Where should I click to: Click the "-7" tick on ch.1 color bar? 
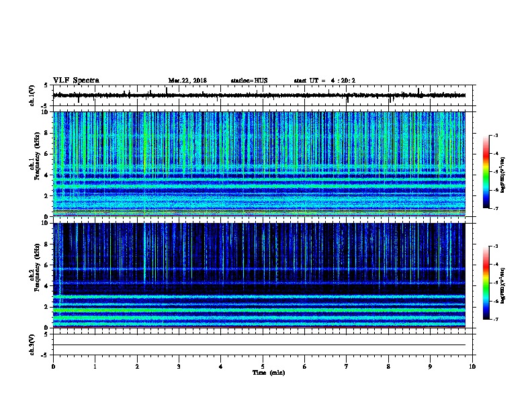(496, 208)
